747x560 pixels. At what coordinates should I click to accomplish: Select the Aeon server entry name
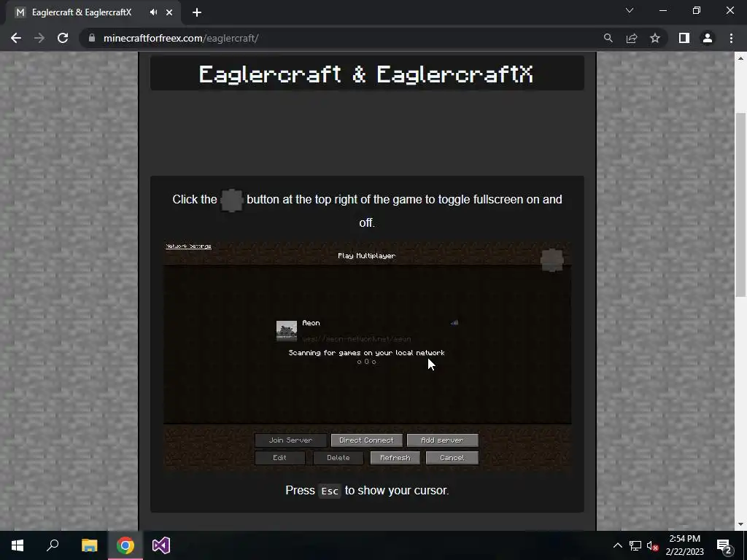(x=311, y=323)
